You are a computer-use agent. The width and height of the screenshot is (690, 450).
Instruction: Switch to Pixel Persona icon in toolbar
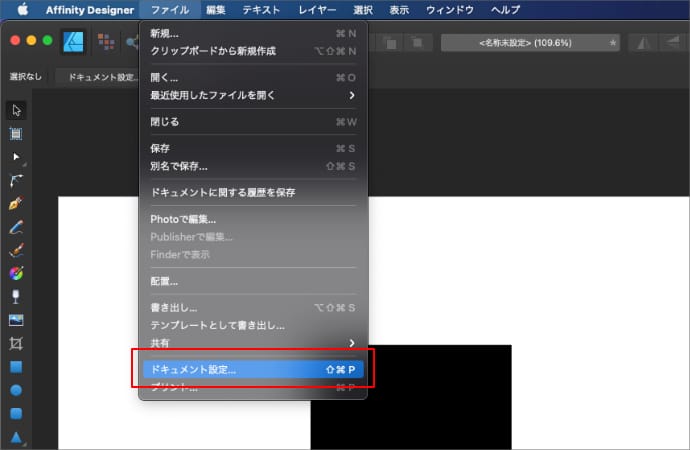click(x=105, y=42)
